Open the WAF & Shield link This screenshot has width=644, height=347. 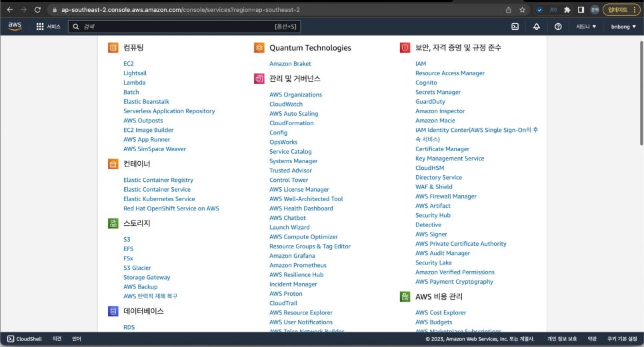tap(434, 186)
